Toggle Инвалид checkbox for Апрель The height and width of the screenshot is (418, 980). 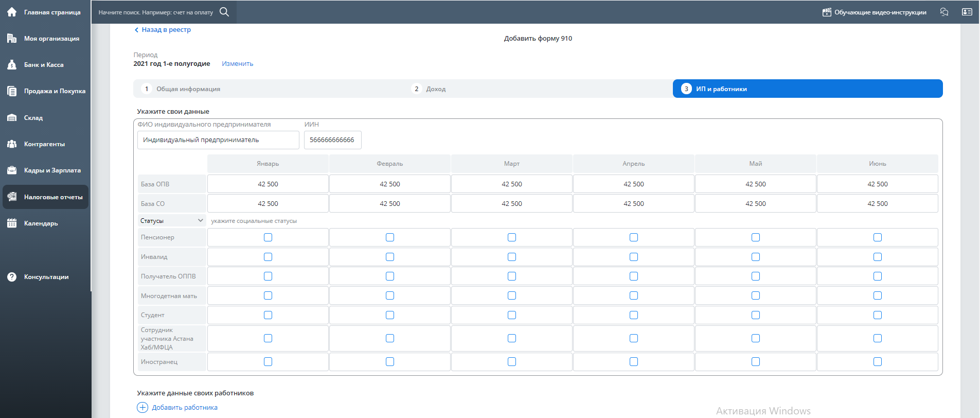point(634,257)
